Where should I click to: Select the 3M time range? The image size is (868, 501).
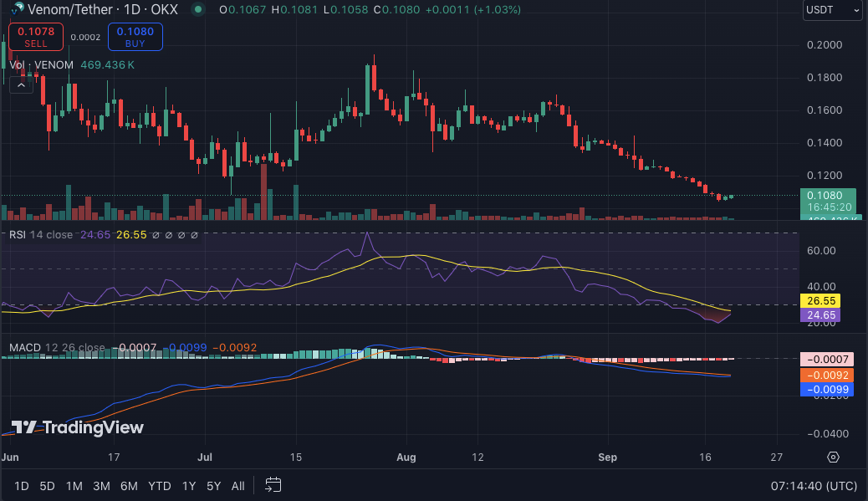tap(101, 486)
